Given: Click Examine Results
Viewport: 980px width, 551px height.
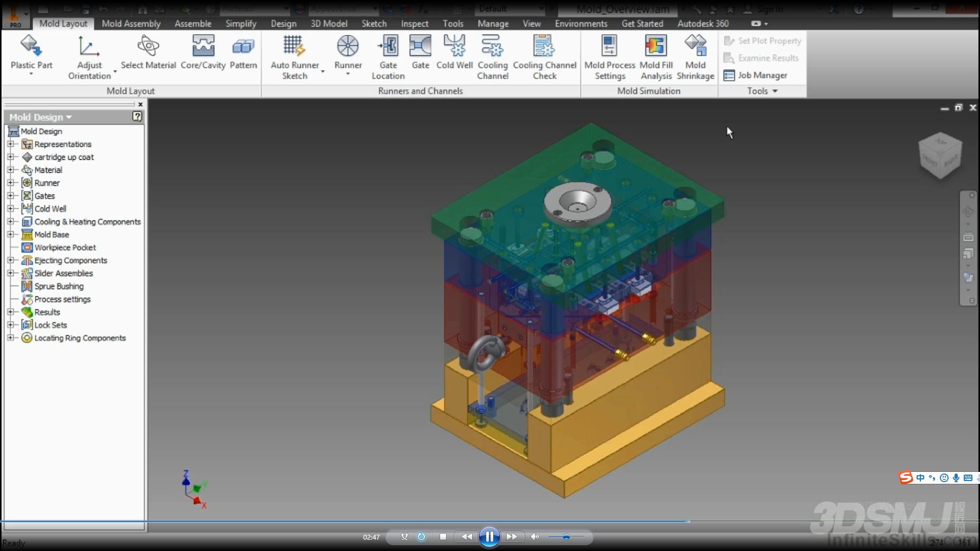Looking at the screenshot, I should tap(761, 58).
